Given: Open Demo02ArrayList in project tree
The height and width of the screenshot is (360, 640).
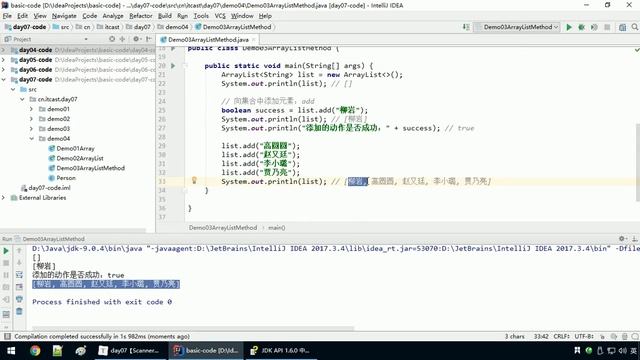Looking at the screenshot, I should [80, 158].
